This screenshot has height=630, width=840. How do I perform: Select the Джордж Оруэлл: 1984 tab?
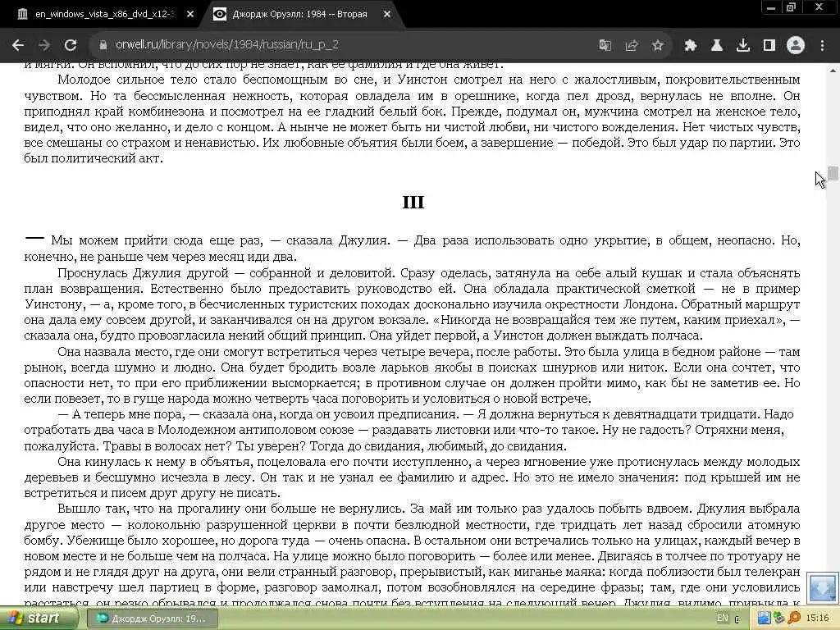click(x=299, y=15)
